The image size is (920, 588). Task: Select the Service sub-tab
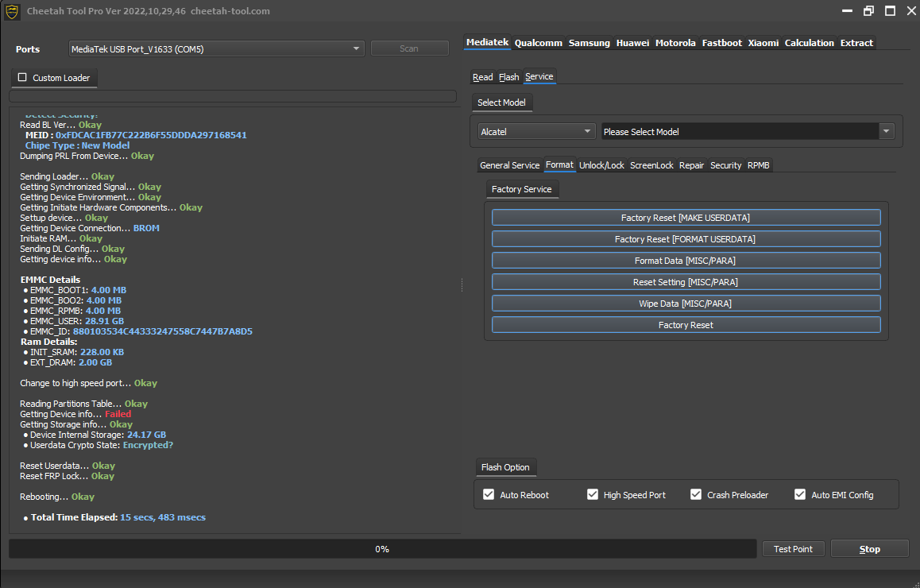(x=539, y=76)
